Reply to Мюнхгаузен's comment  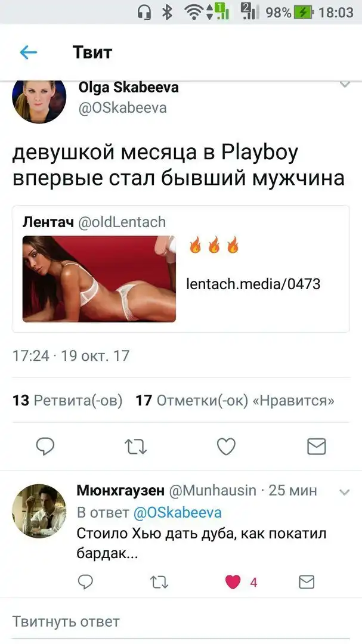[85, 582]
